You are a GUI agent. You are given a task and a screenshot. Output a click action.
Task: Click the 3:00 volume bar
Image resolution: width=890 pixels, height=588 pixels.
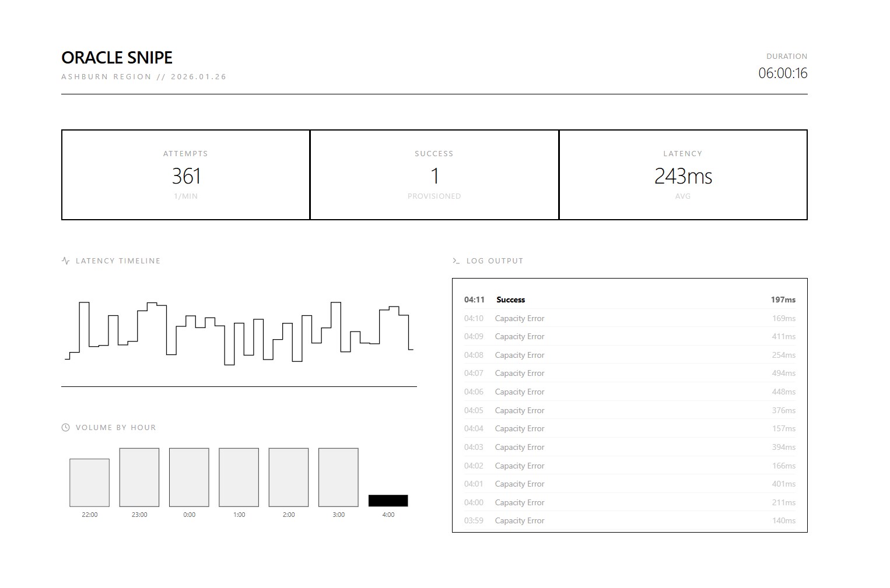pos(338,477)
